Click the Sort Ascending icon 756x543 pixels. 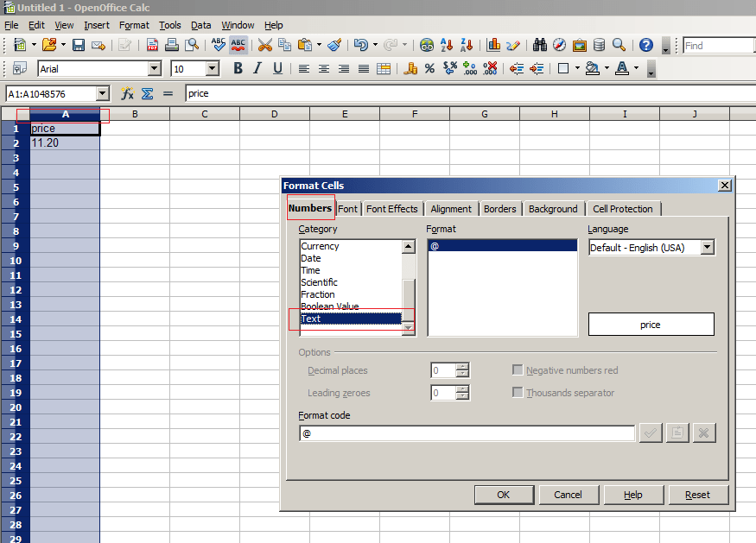point(447,45)
